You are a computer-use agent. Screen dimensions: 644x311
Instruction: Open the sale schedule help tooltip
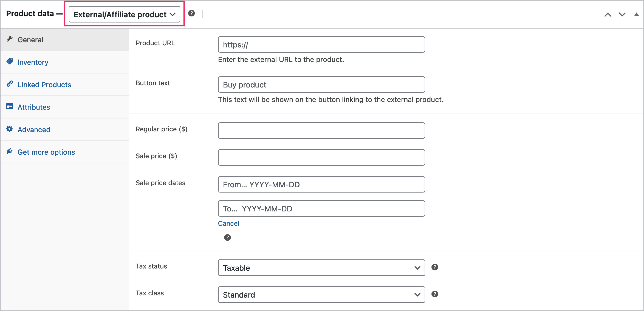(x=227, y=238)
